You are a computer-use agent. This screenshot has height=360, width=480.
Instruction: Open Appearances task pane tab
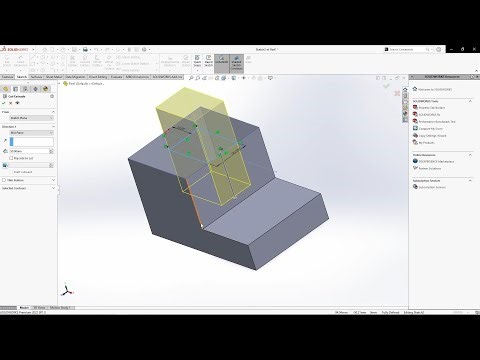tap(405, 114)
